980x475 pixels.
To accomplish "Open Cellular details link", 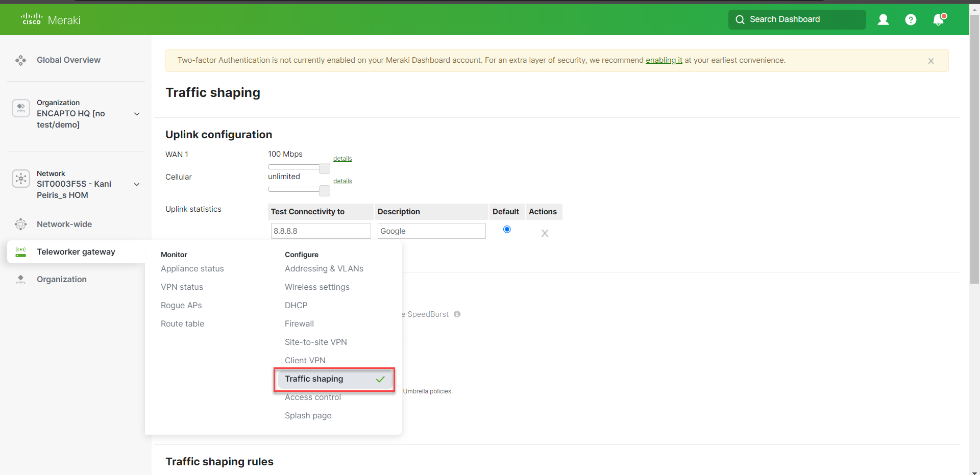I will pyautogui.click(x=342, y=181).
